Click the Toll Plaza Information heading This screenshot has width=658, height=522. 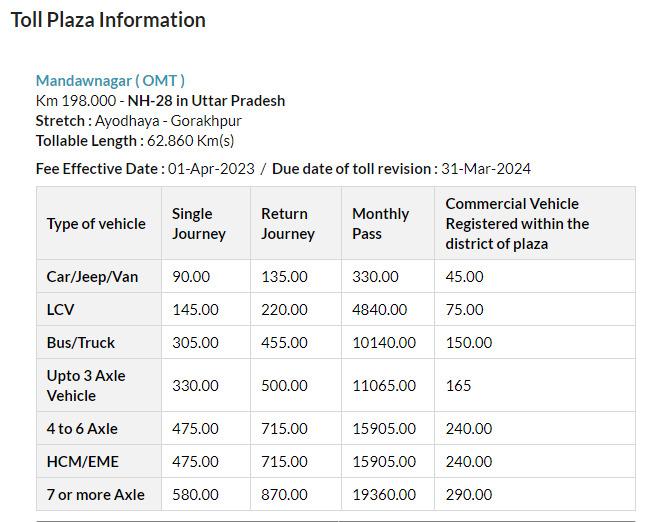point(108,20)
